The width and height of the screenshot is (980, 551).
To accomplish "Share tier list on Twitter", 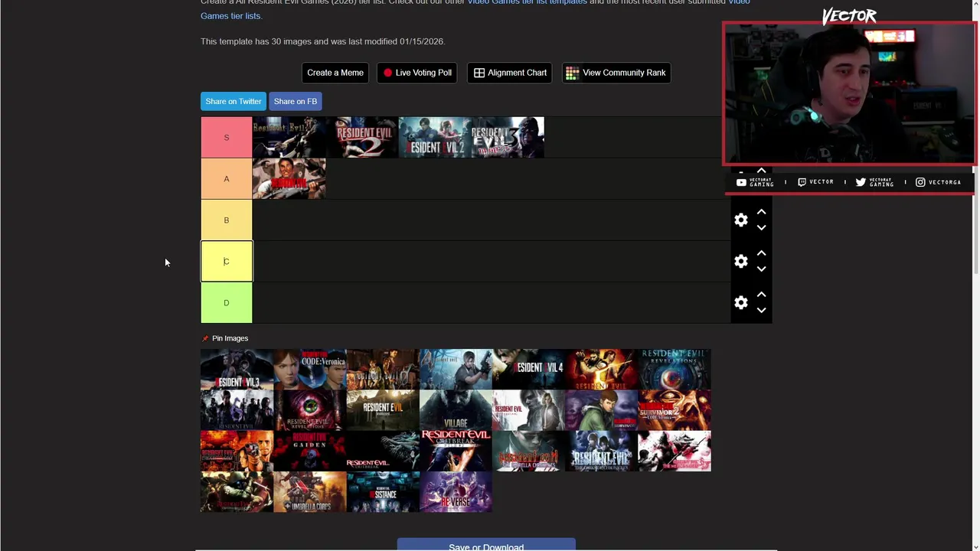I will pyautogui.click(x=234, y=101).
